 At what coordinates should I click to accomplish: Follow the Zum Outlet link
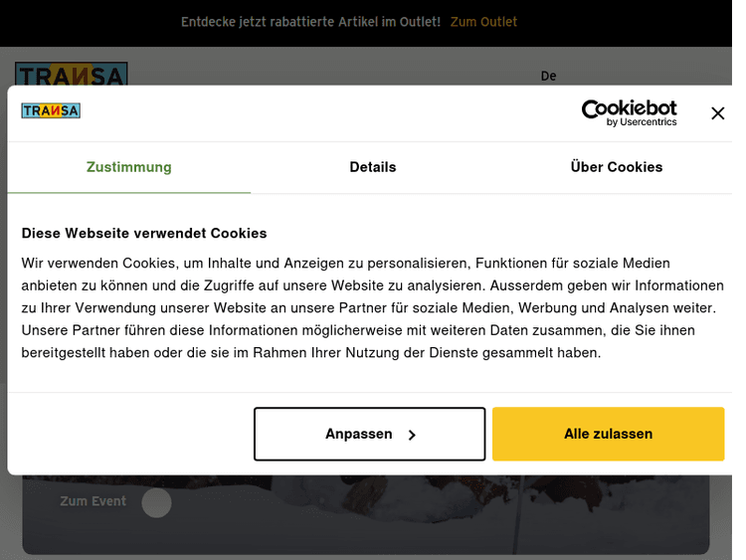click(x=483, y=22)
